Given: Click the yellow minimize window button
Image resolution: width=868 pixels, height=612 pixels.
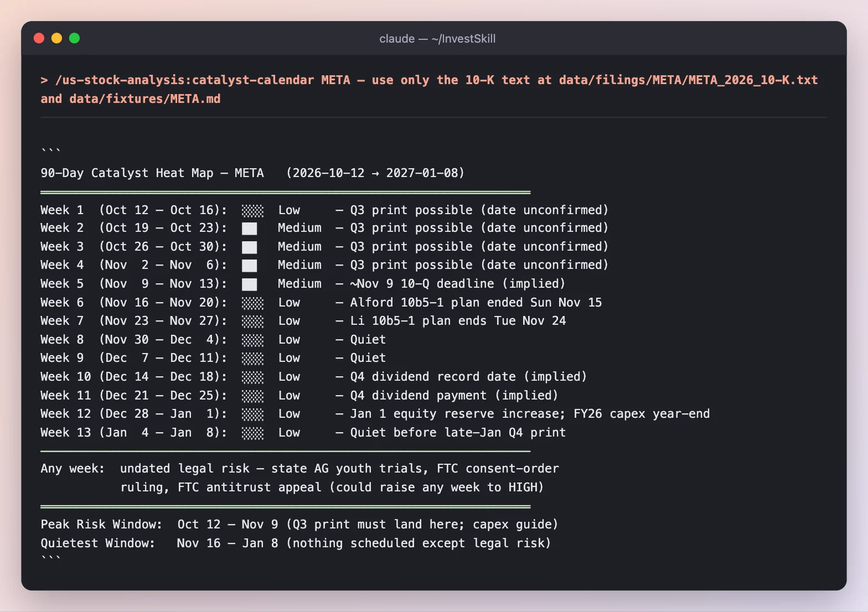Looking at the screenshot, I should click(56, 38).
